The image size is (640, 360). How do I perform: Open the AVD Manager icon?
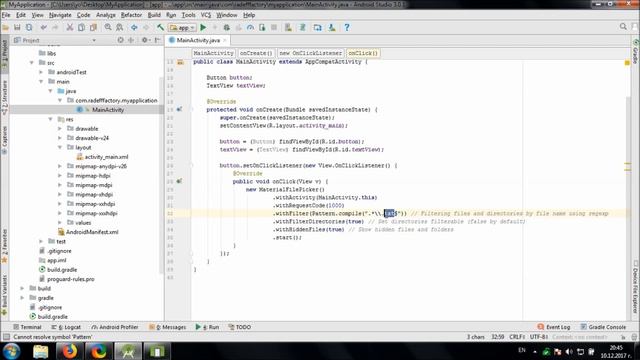(x=288, y=27)
